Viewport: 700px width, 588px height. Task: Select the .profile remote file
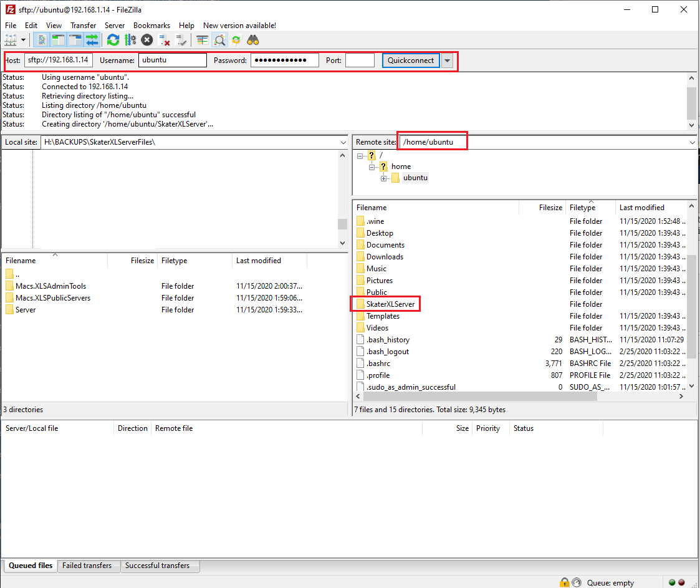tap(378, 375)
